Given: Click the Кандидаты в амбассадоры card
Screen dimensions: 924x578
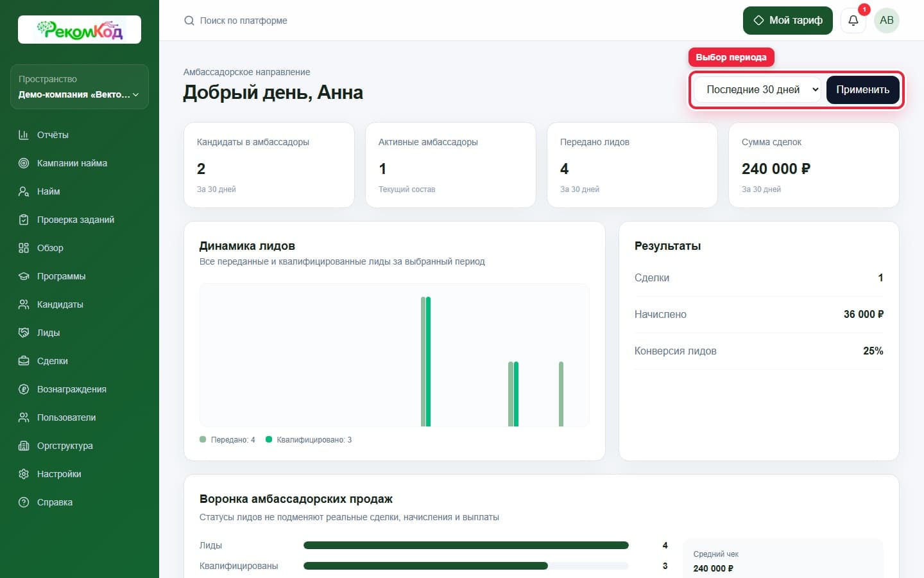Looking at the screenshot, I should [x=269, y=165].
